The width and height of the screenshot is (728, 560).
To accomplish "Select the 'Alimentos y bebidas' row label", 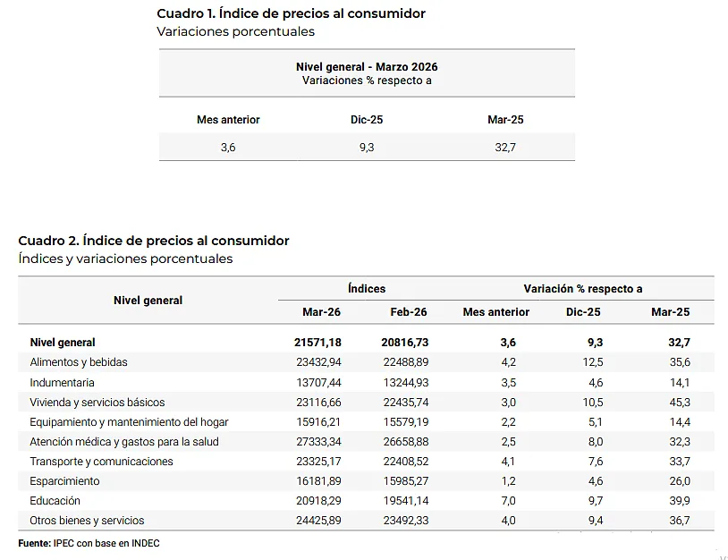I will (x=79, y=362).
